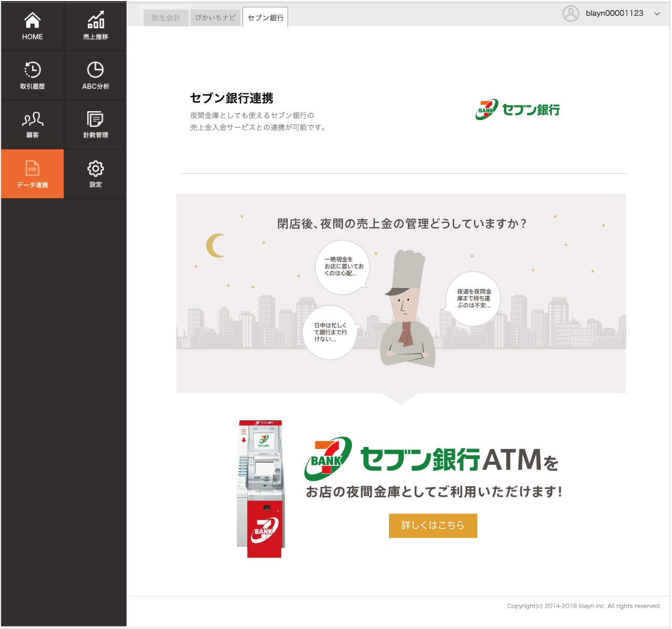Viewport: 672px width, 629px height.
Task: Switch to ぴかいちナビ tab
Action: click(x=215, y=18)
